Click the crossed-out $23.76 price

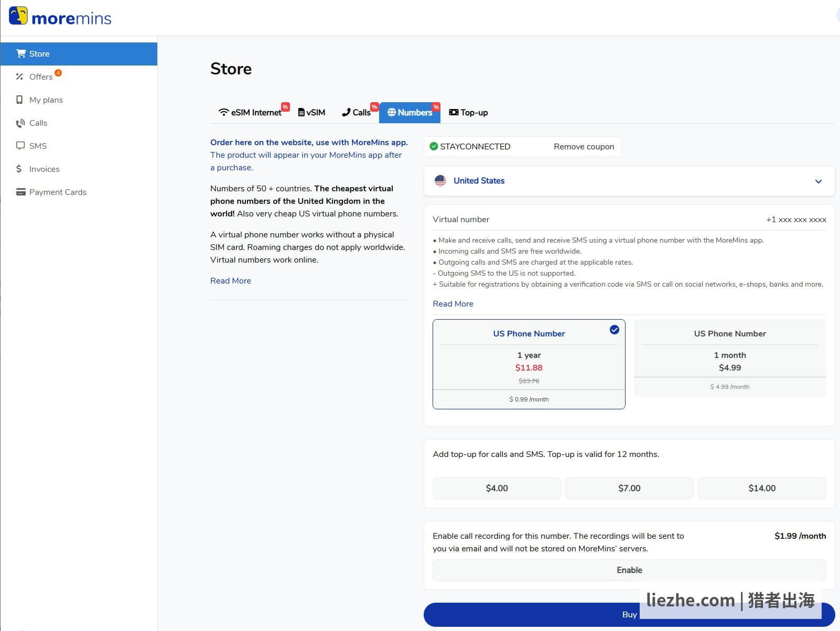[x=529, y=381]
